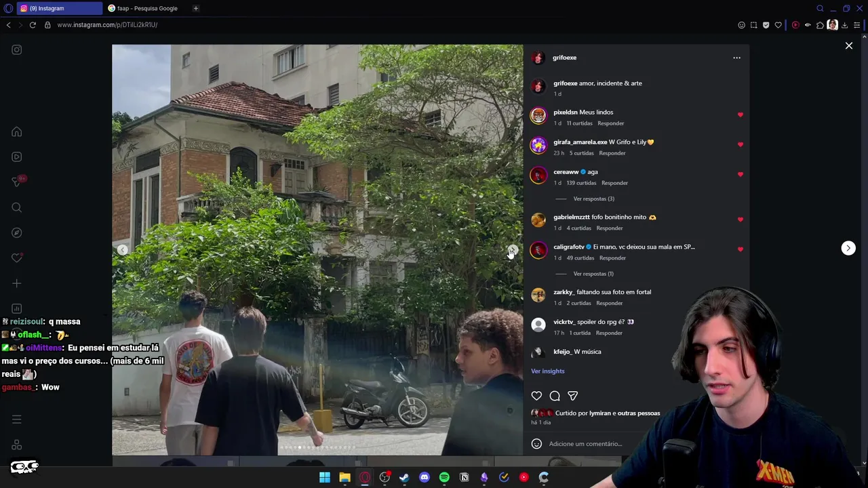Screen dimensions: 868x488
Task: Open comment bubble icon under post
Action: [555, 396]
